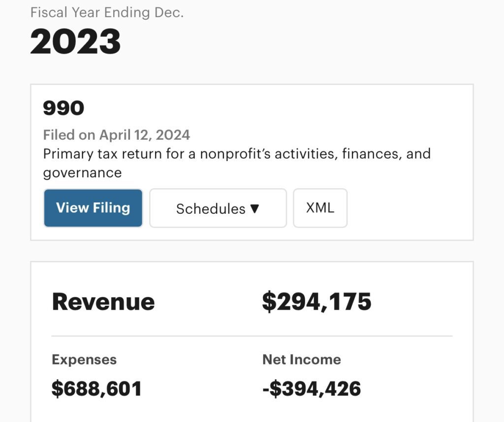This screenshot has width=504, height=422.
Task: Open the Schedules dropdown
Action: point(218,208)
